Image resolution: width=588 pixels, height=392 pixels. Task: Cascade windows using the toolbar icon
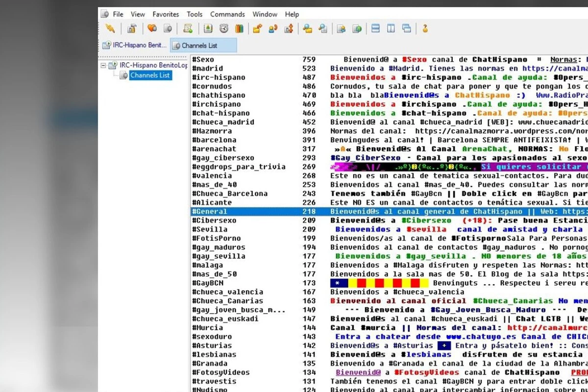406,28
